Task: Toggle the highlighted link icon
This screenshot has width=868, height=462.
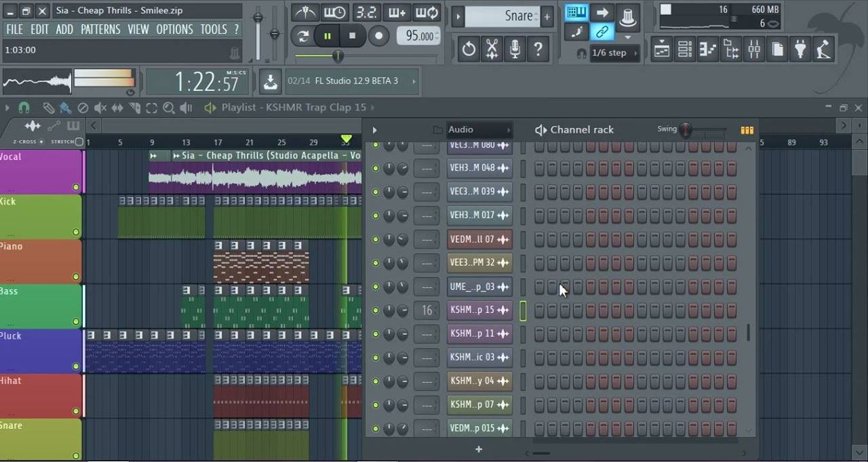Action: tap(602, 32)
